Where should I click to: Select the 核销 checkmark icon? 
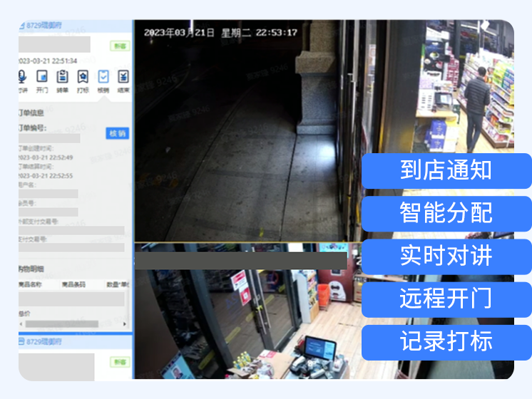pyautogui.click(x=103, y=77)
